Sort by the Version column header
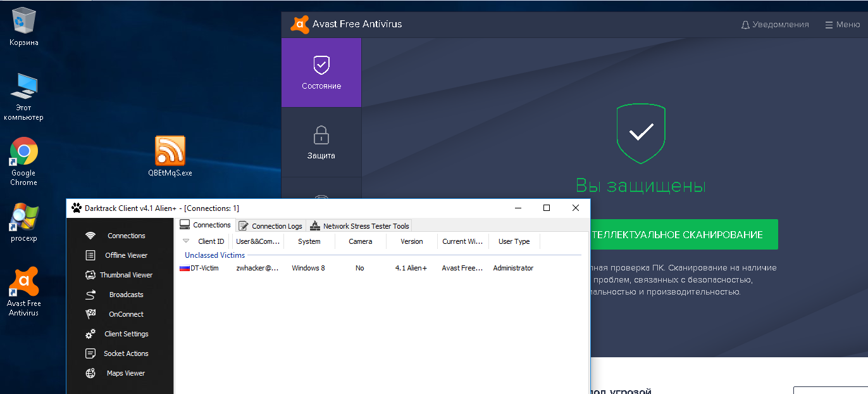This screenshot has width=868, height=394. point(412,241)
